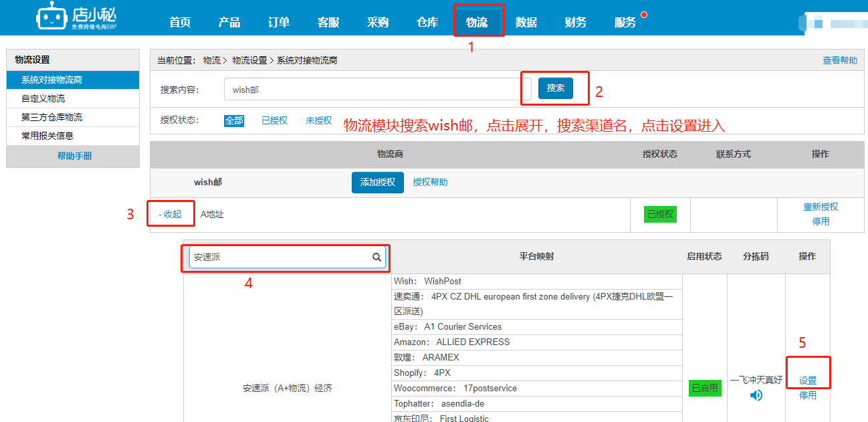Image resolution: width=868 pixels, height=422 pixels.
Task: Select 常用报关信息 in the sidebar
Action: pyautogui.click(x=73, y=136)
